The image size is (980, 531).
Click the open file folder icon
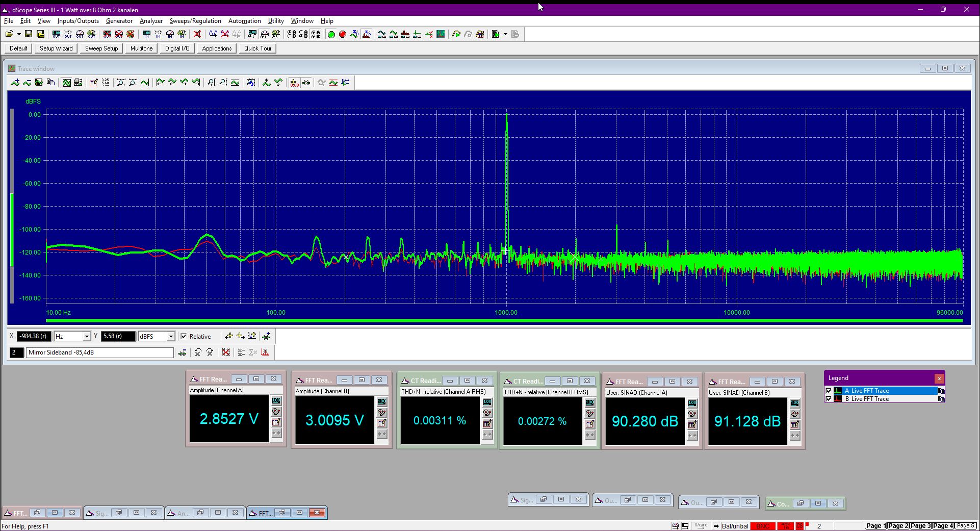tap(9, 34)
